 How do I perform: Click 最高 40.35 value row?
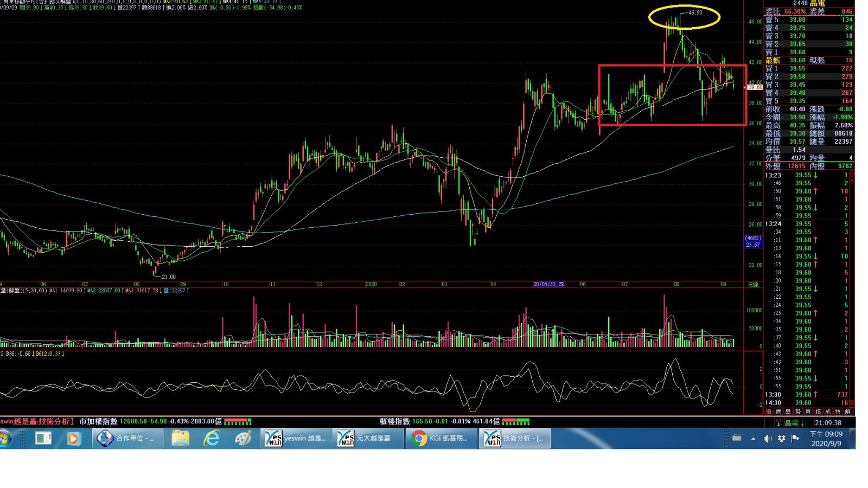pos(787,125)
